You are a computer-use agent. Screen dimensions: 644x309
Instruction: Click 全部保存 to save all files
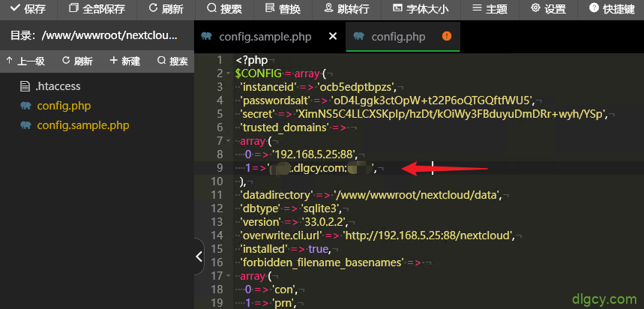tap(97, 9)
